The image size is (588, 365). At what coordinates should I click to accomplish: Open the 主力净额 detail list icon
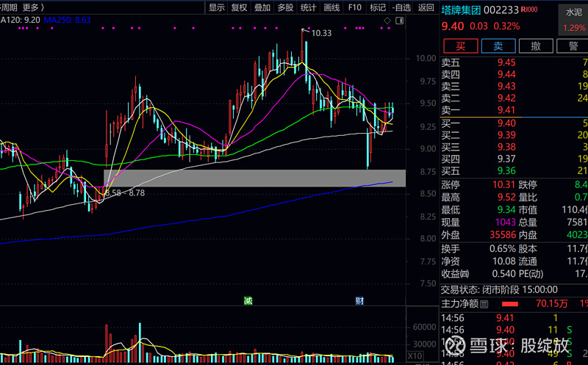click(484, 304)
